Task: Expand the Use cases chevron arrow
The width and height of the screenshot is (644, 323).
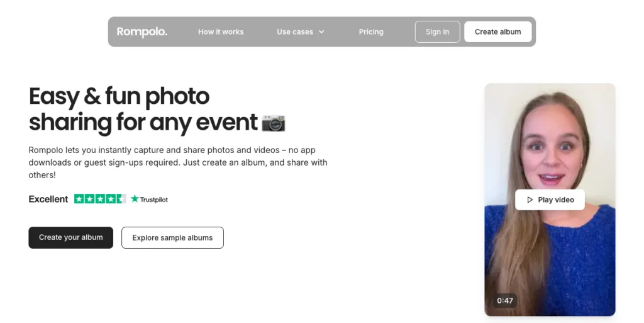Action: pos(321,31)
